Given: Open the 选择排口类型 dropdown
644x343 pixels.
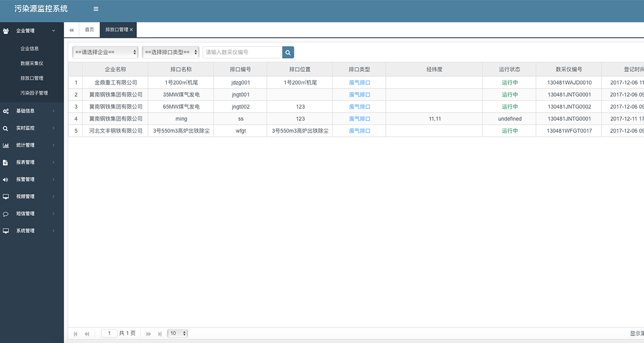Looking at the screenshot, I should (x=171, y=52).
